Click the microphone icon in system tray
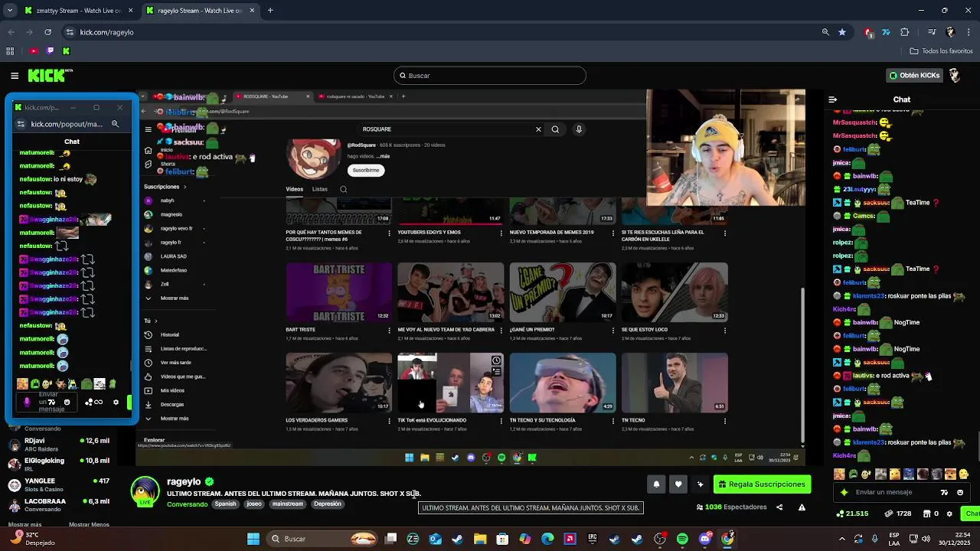980x551 pixels. [x=874, y=539]
